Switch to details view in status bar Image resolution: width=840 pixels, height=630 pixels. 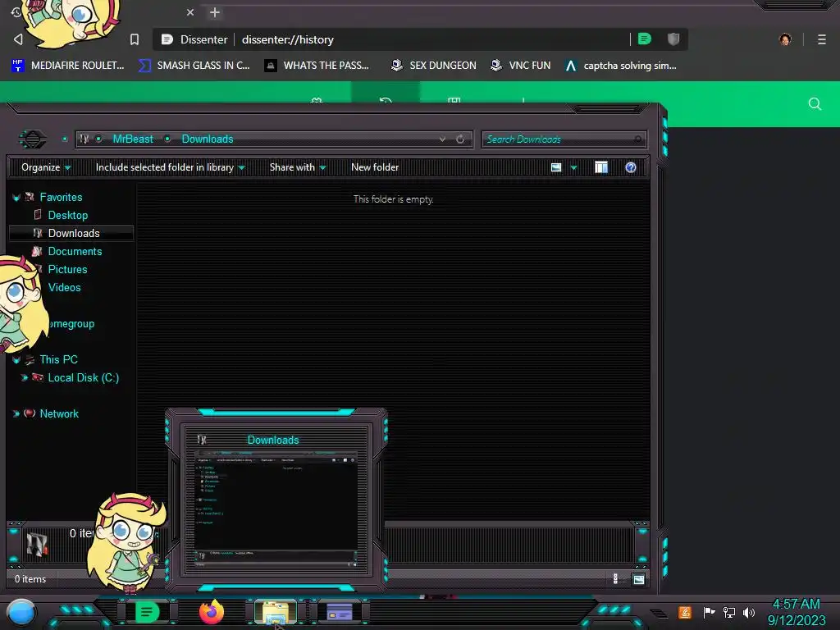coord(615,578)
